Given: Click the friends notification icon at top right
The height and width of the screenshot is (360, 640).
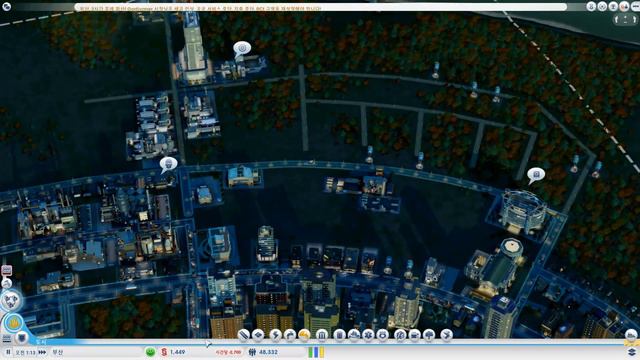Looking at the screenshot, I should point(624,6).
